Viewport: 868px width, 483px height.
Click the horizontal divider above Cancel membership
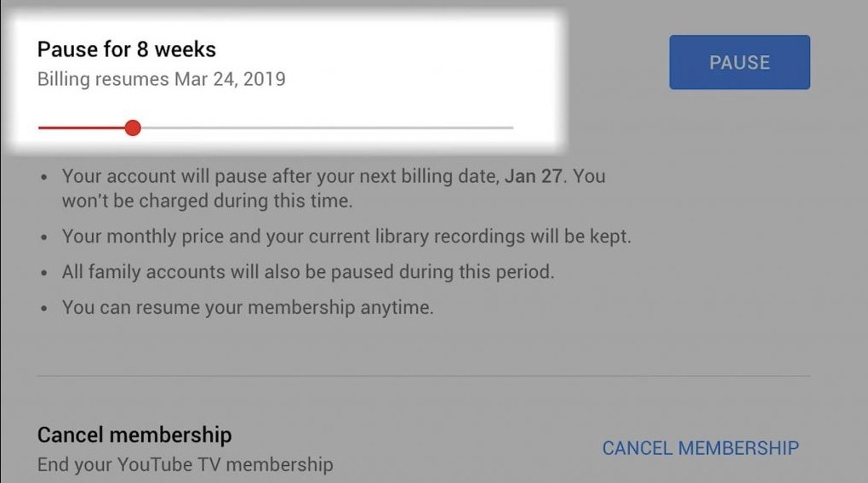423,376
